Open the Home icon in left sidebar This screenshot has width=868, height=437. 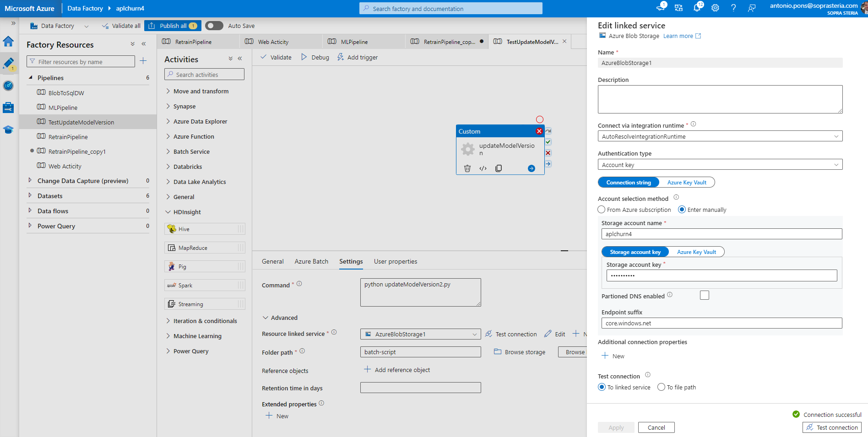(x=8, y=42)
